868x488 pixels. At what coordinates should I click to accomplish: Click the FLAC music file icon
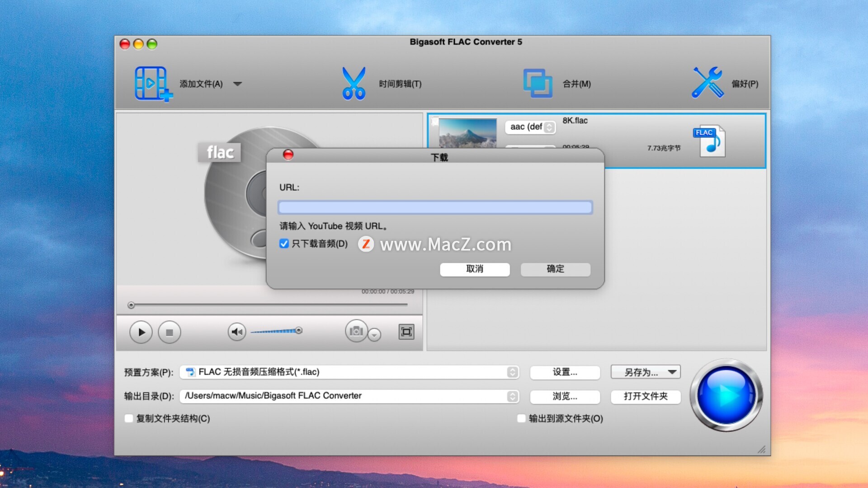coord(709,141)
